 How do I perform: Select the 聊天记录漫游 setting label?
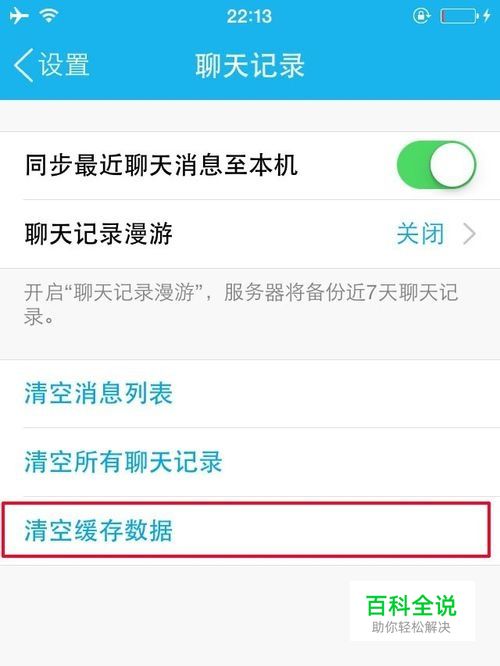[99, 234]
